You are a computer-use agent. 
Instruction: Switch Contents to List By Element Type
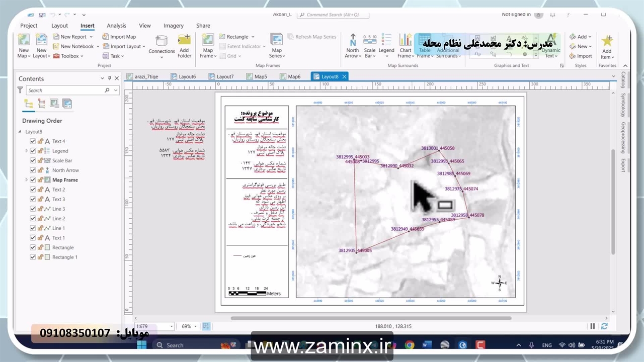coord(42,104)
